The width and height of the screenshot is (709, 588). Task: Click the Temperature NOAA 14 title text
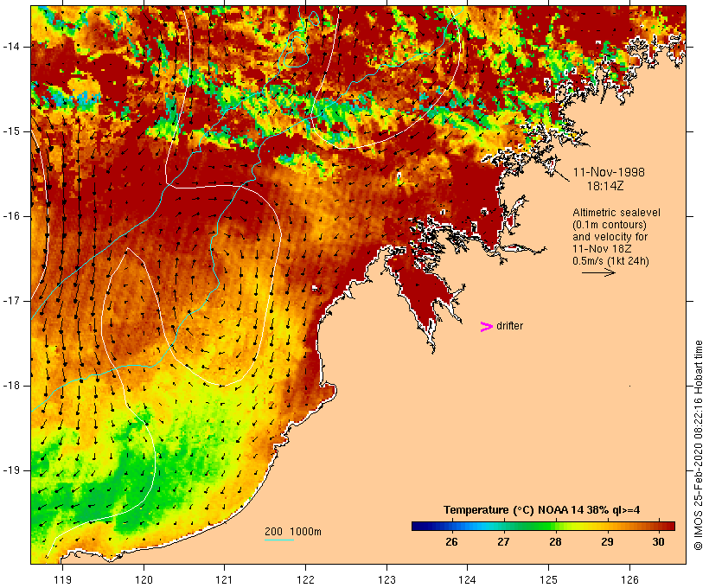point(542,510)
